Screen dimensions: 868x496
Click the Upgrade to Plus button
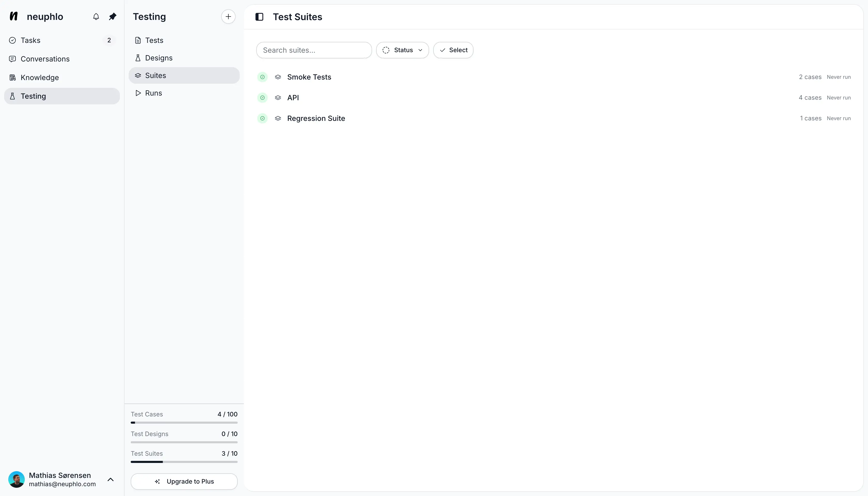point(184,481)
